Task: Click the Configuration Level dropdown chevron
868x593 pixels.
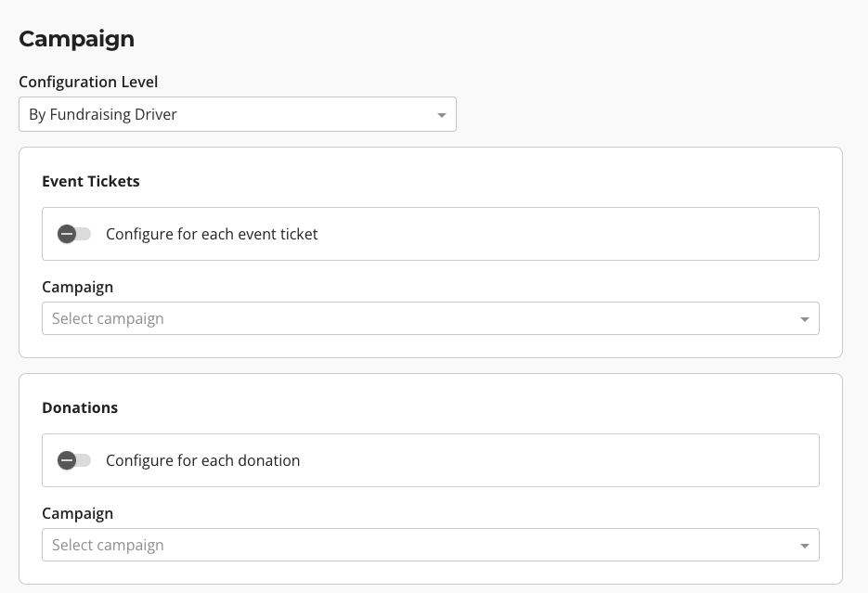Action: click(443, 114)
